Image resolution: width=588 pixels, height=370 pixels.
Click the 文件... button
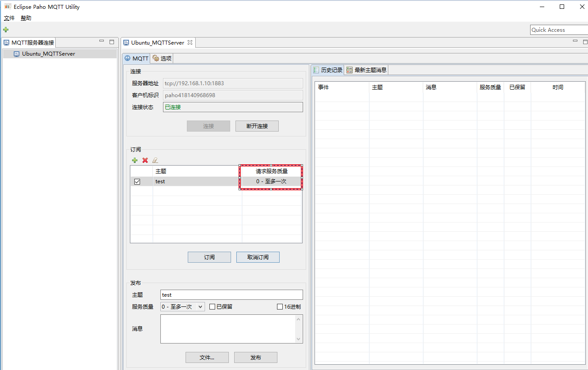coord(207,357)
